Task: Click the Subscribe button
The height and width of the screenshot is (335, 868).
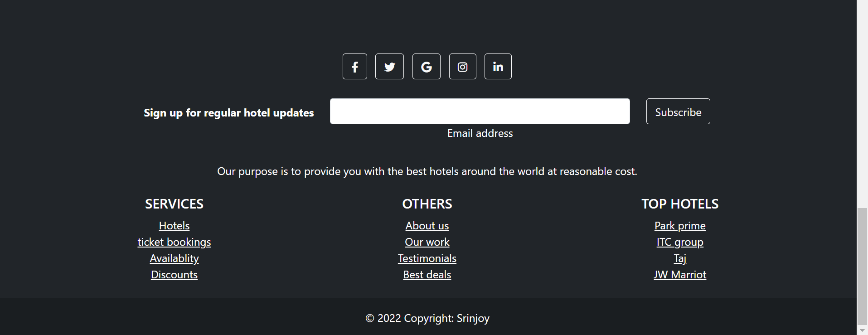Action: point(678,111)
